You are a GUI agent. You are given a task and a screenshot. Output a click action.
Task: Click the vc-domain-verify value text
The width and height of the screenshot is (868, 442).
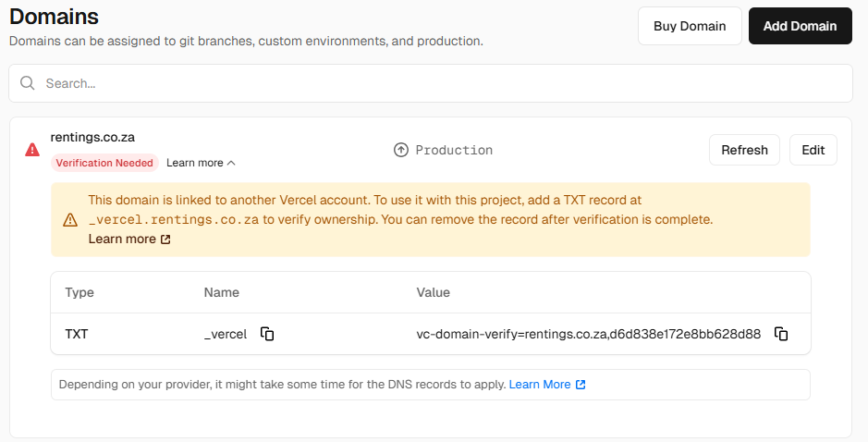point(588,334)
